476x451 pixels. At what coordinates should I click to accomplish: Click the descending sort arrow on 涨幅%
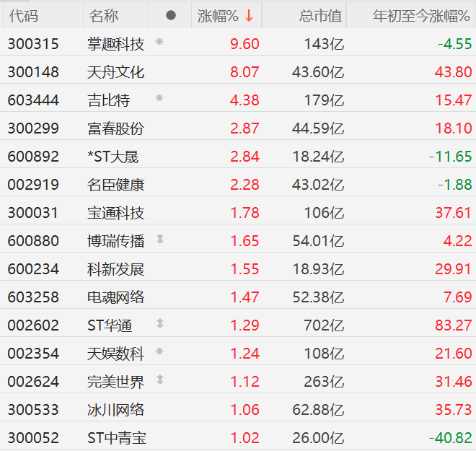click(x=250, y=15)
